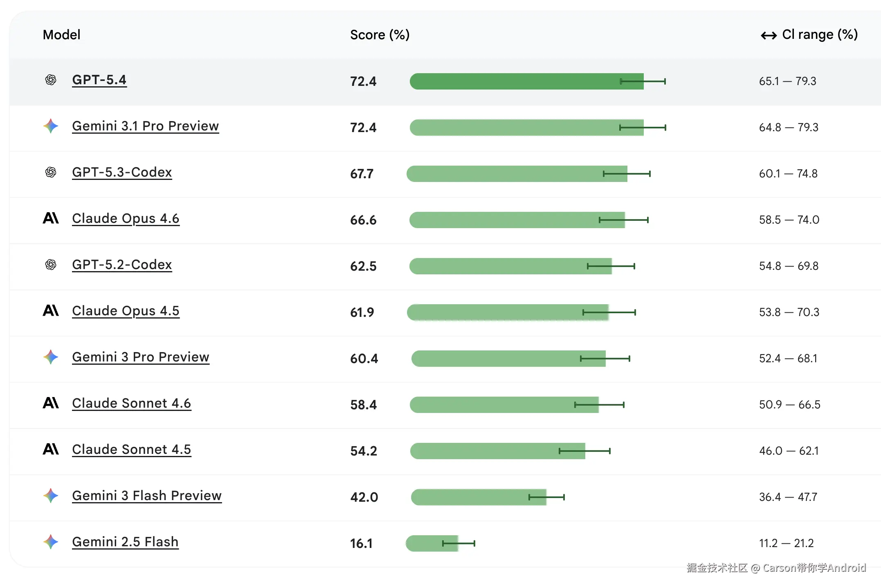Click the Gemini logo beside Gemini 2.5 Flash
The image size is (881, 588).
click(51, 542)
